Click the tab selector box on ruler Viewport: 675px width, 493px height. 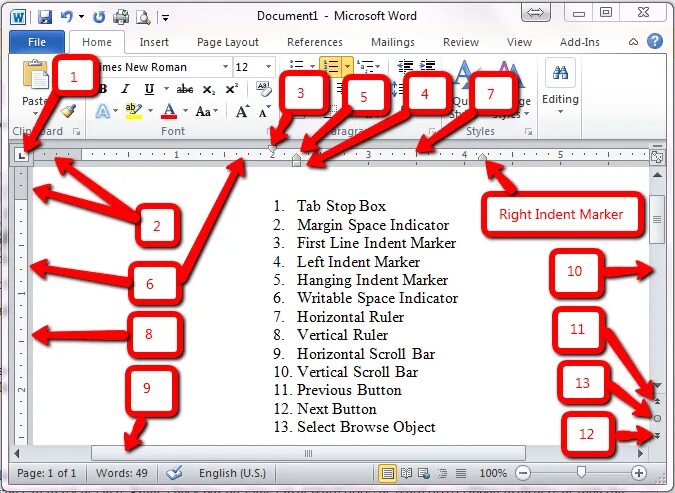pyautogui.click(x=21, y=155)
